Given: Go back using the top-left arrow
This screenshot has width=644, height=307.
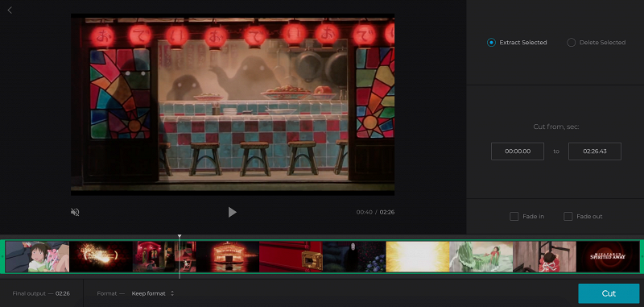Looking at the screenshot, I should [10, 10].
